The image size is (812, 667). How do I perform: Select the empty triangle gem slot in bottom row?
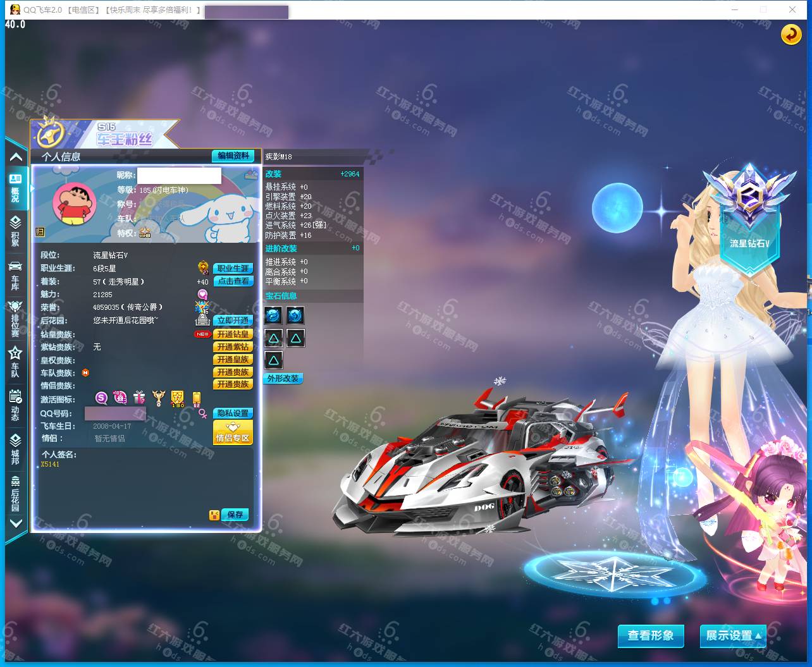[273, 360]
